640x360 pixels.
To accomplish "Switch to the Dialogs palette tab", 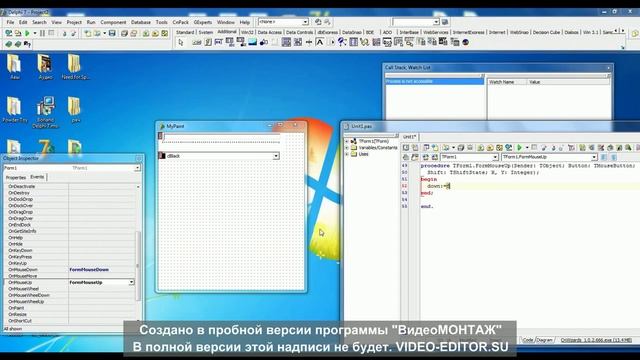I will (x=571, y=32).
